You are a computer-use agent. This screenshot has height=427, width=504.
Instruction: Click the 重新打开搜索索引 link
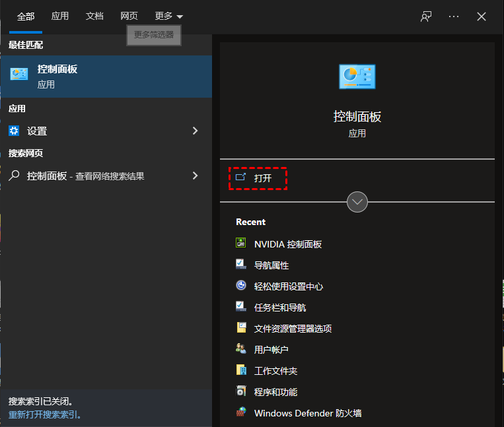pyautogui.click(x=44, y=415)
